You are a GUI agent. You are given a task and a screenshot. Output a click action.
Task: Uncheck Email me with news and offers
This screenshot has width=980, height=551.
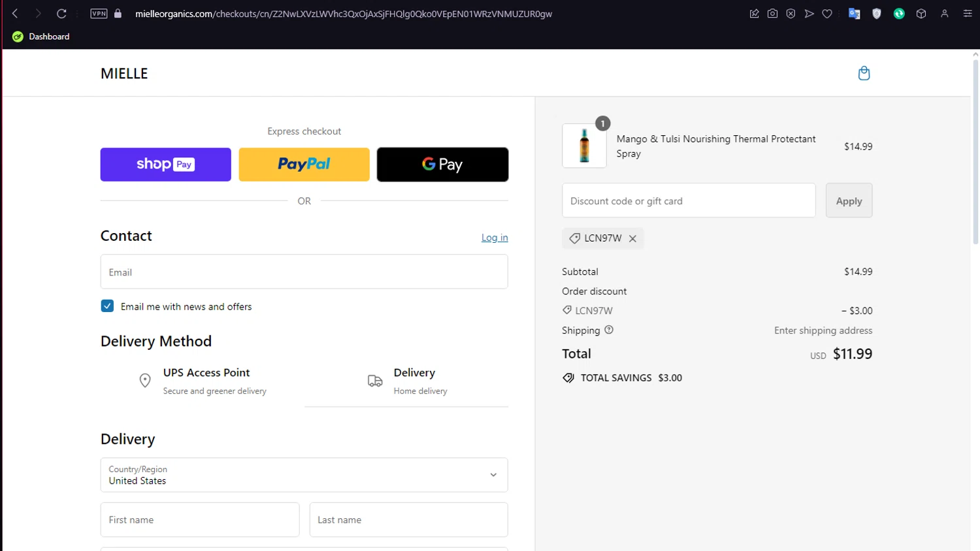[x=107, y=306]
